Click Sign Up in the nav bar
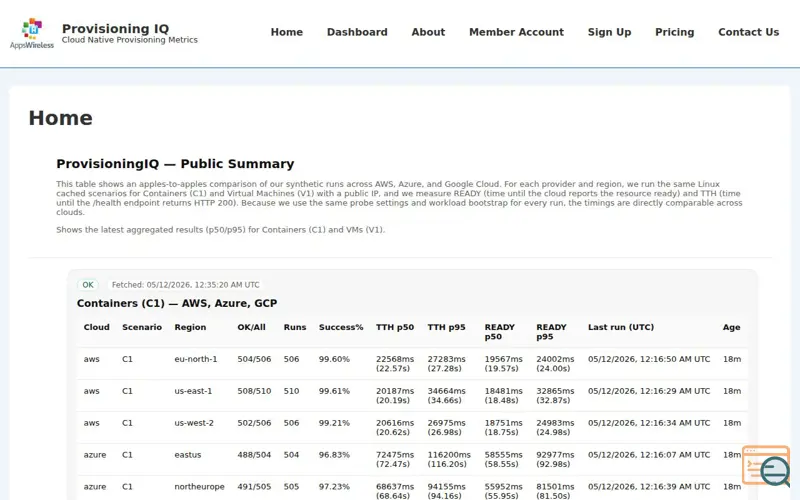The height and width of the screenshot is (500, 800). click(x=609, y=32)
